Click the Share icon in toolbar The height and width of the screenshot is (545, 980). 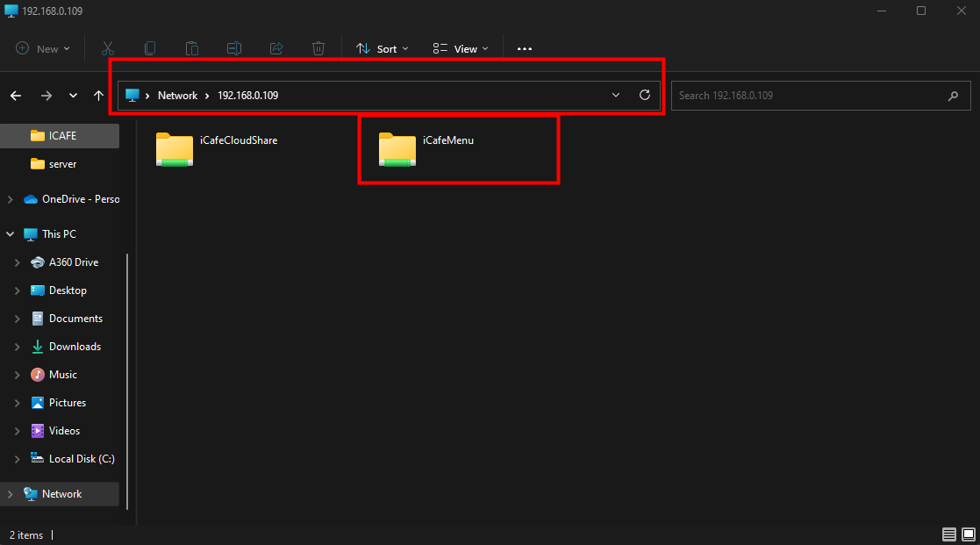coord(276,49)
